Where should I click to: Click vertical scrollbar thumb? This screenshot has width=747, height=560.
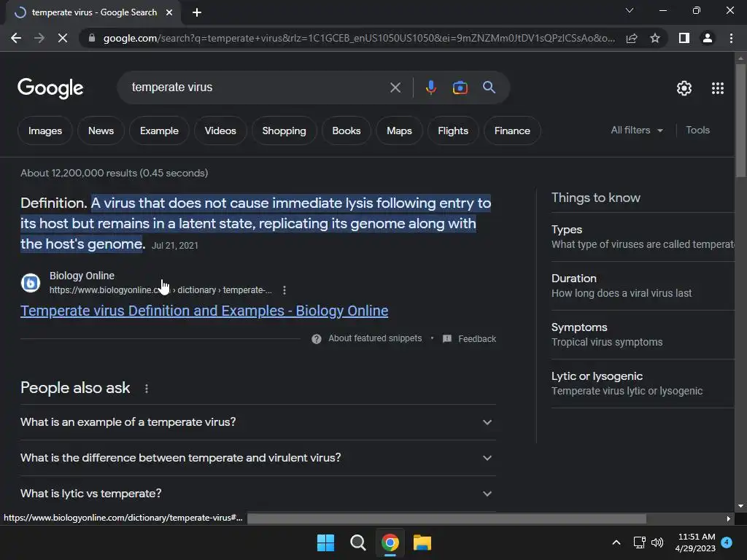740,120
